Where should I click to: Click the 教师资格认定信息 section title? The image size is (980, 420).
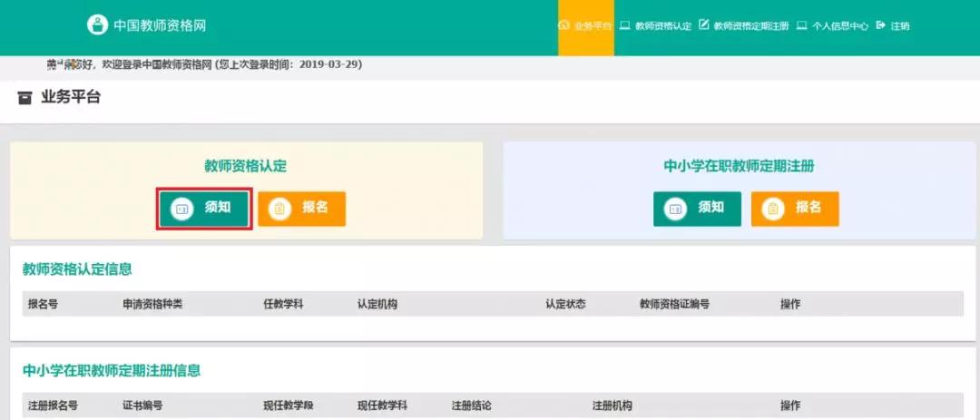click(77, 269)
